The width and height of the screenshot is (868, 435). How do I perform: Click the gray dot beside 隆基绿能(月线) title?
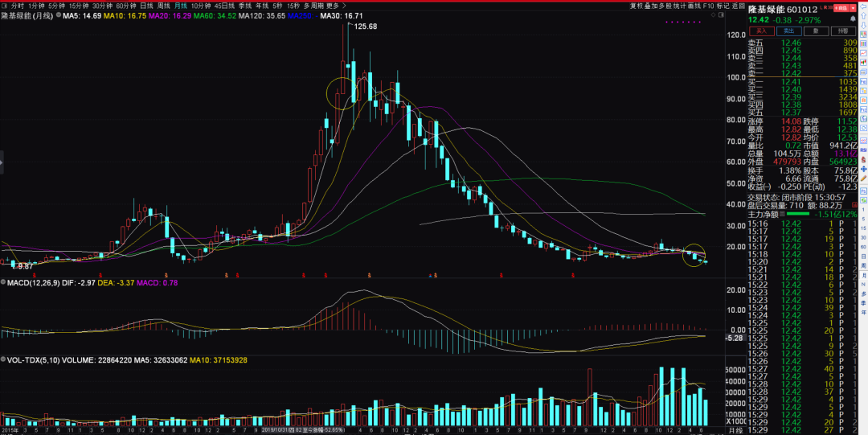59,15
